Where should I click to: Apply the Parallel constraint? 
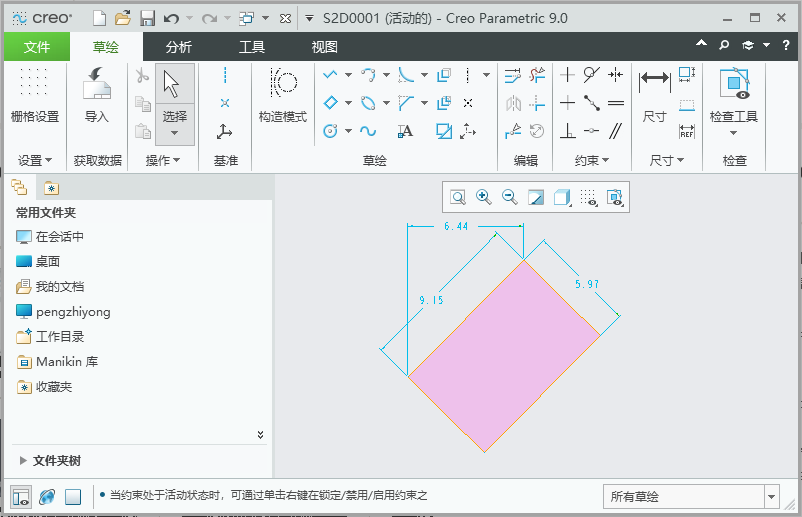[616, 131]
